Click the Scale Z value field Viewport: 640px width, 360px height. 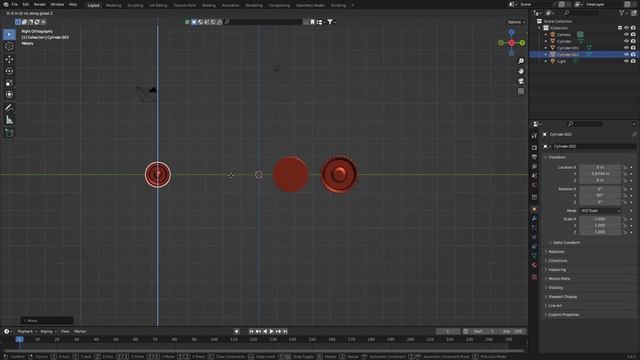coord(600,232)
